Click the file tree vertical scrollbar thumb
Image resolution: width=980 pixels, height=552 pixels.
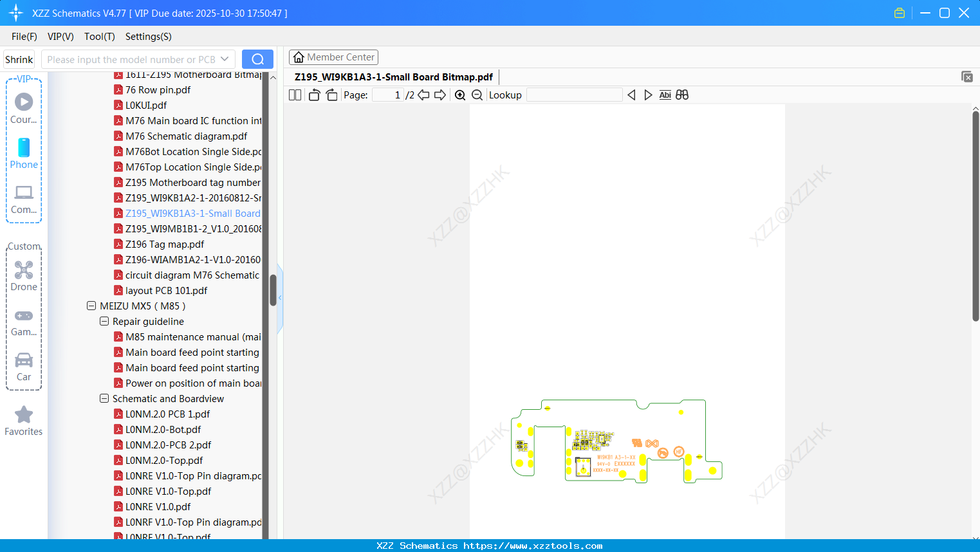273,290
